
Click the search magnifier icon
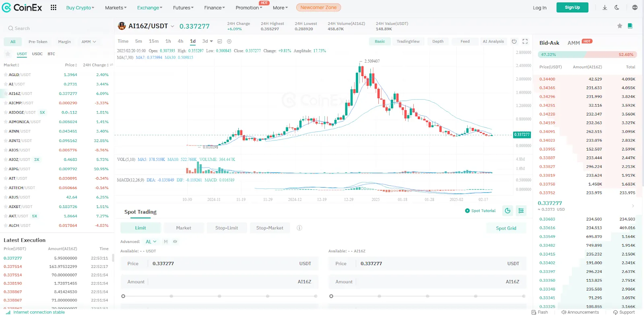coord(10,28)
